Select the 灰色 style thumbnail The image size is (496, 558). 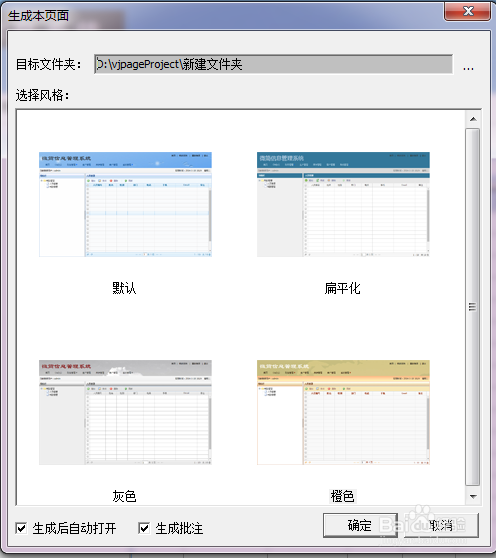pyautogui.click(x=125, y=412)
